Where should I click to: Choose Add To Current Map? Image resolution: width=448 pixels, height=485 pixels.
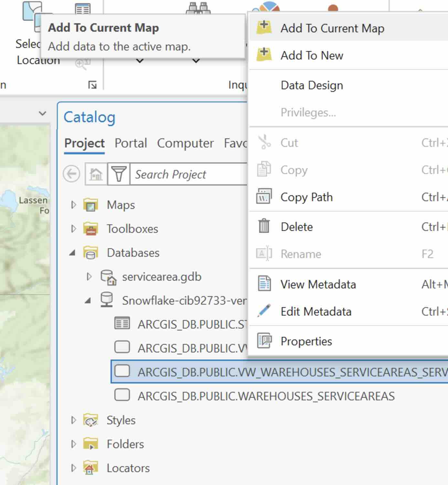point(332,28)
